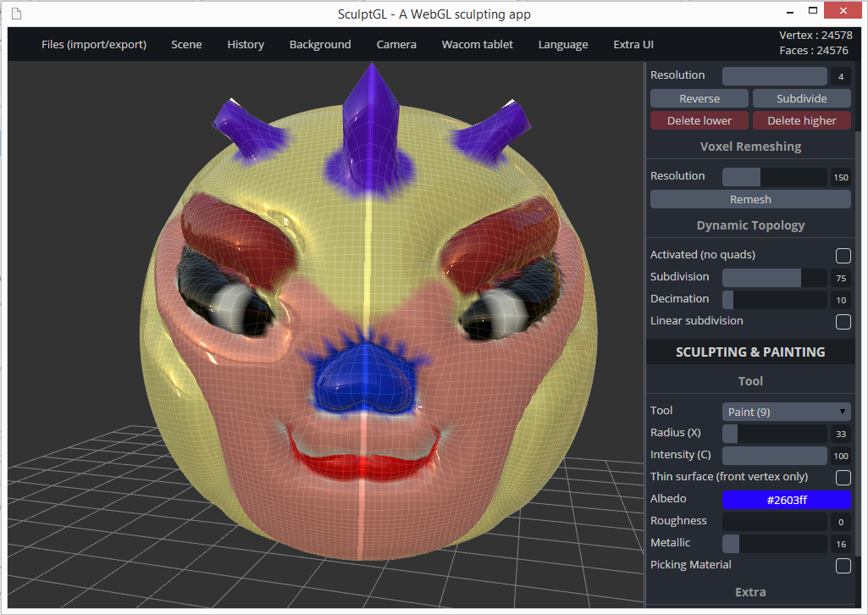Open the Language menu

click(563, 44)
